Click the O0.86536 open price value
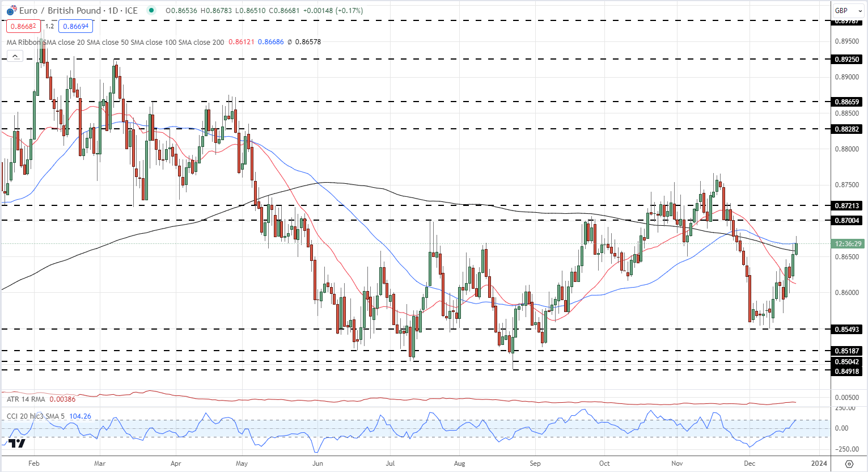This screenshot has height=472, width=868. tap(181, 10)
